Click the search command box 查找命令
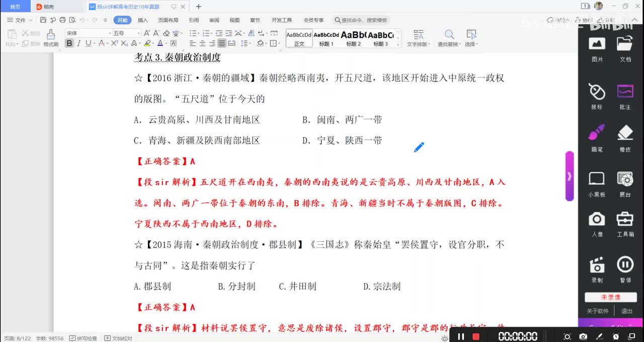Viewport: 644px width, 342px height. [x=361, y=20]
